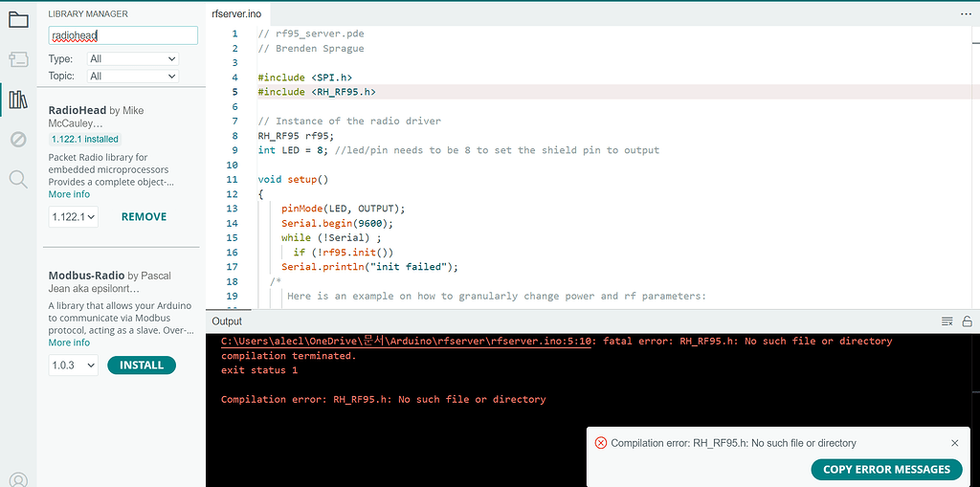Click the '// Instance of the radio driver' comment

pos(349,122)
